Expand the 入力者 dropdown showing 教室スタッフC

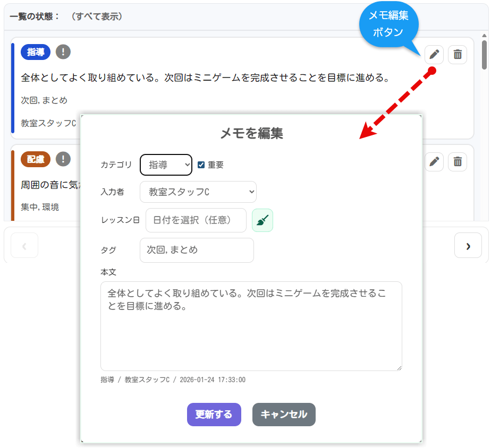pos(198,192)
